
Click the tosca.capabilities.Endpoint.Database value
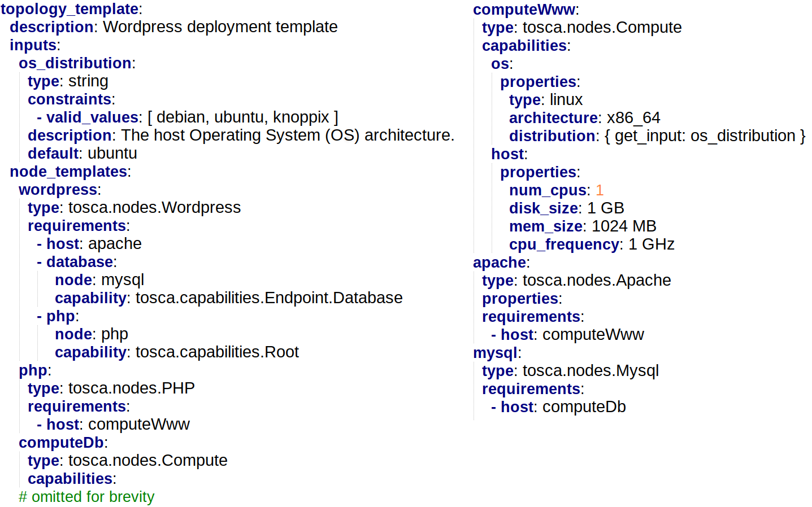click(x=269, y=298)
